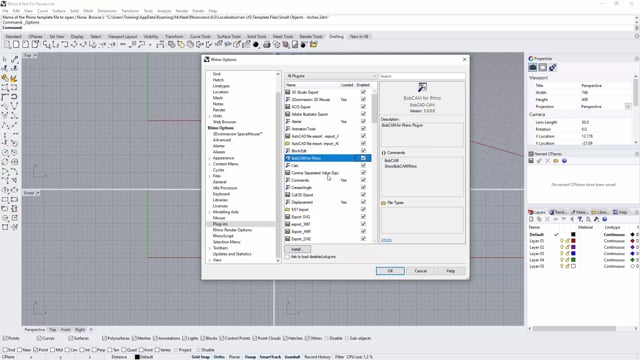
Task: Click the folder icon in Named CPlanes panel
Action: (556, 161)
